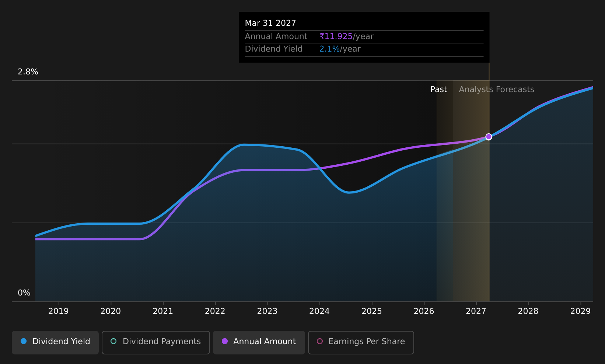Click the Mar 31 2027 tooltip date
The height and width of the screenshot is (364, 605).
coord(270,23)
